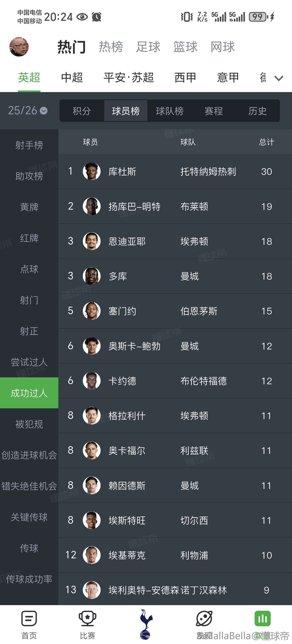The height and width of the screenshot is (644, 292).
Task: Open 库杜斯 player avatar
Action: tap(92, 171)
